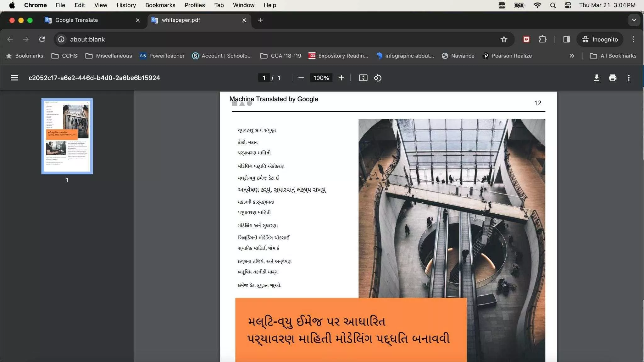The image size is (644, 362).
Task: Open All Bookmarks
Action: [613, 56]
